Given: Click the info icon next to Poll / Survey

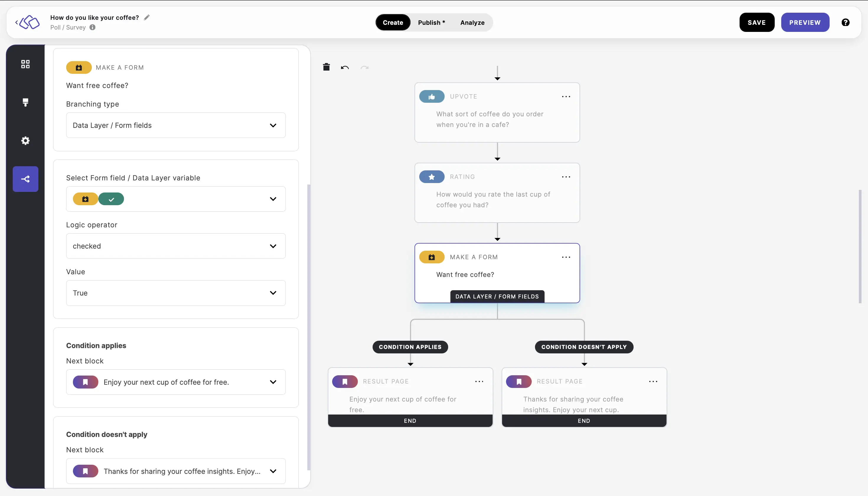Looking at the screenshot, I should click(x=93, y=27).
